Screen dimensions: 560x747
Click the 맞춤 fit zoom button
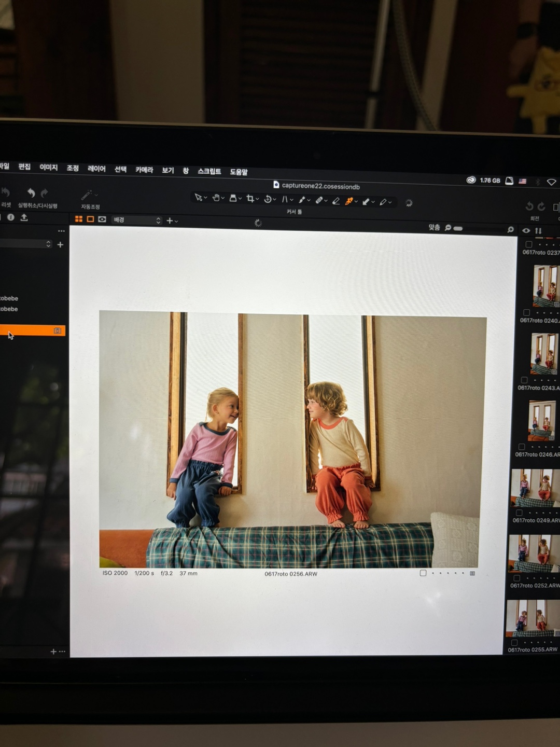(x=434, y=227)
